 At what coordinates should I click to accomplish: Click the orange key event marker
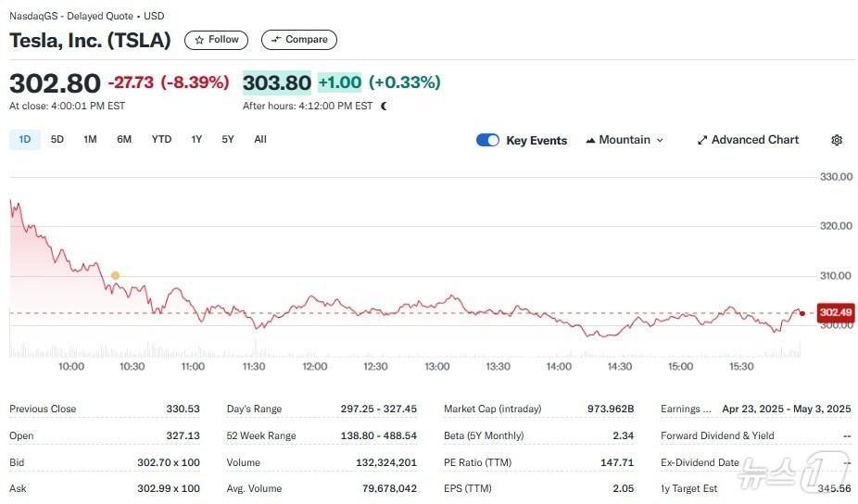[115, 275]
